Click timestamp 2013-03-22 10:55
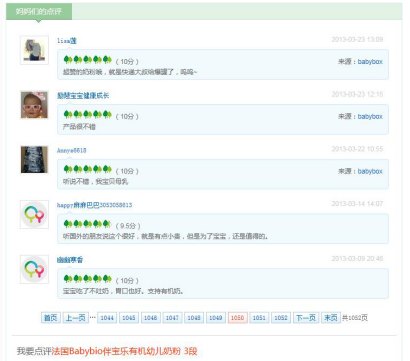 pos(357,149)
